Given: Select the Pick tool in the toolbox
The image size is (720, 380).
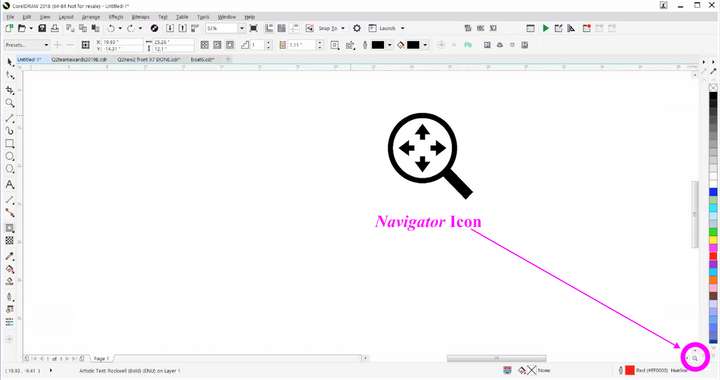Looking at the screenshot, I should 10,62.
